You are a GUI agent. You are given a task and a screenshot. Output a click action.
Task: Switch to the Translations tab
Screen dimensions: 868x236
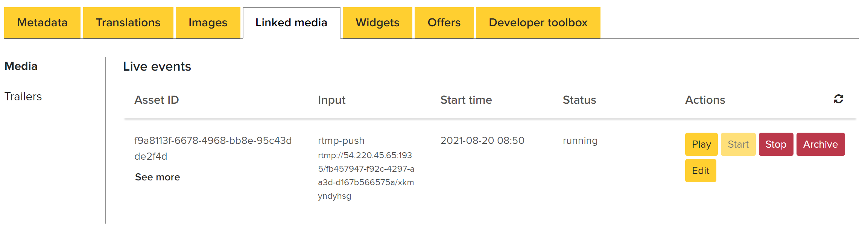128,23
